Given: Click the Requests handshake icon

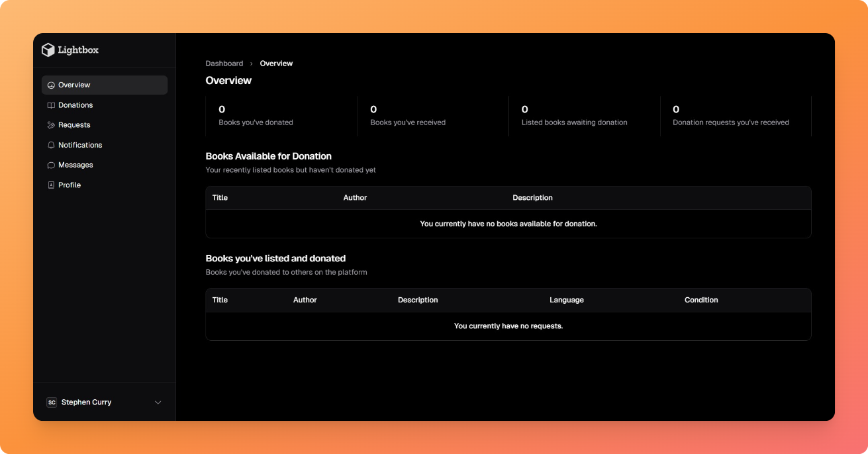Looking at the screenshot, I should coord(51,125).
